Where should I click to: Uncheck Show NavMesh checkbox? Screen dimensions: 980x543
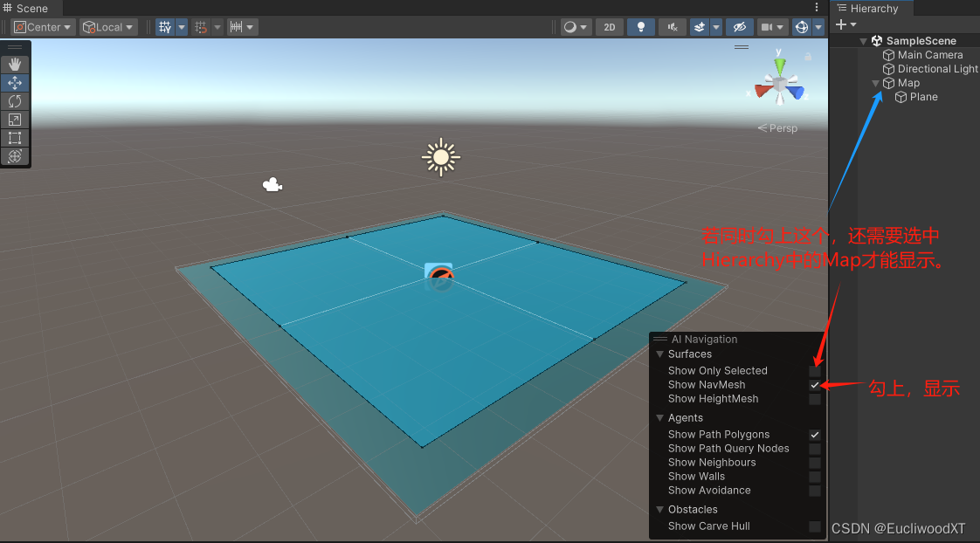click(x=814, y=385)
